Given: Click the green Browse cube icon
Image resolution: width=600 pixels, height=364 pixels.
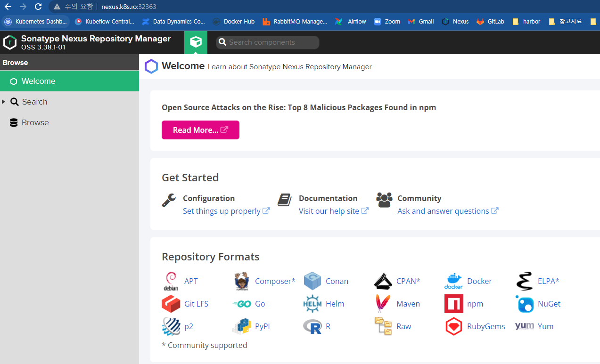Looking at the screenshot, I should click(196, 42).
